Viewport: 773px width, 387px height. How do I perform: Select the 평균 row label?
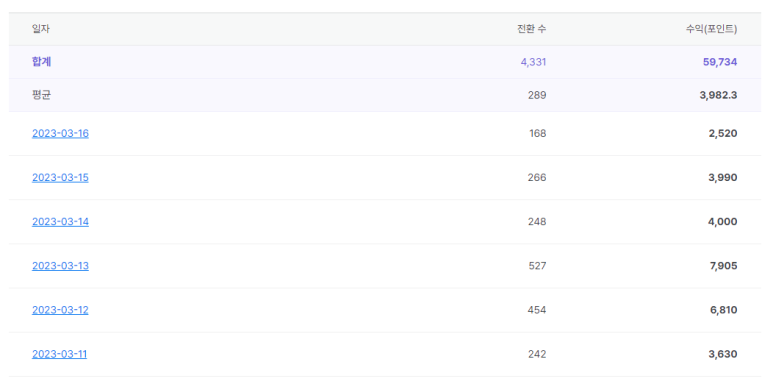(41, 95)
